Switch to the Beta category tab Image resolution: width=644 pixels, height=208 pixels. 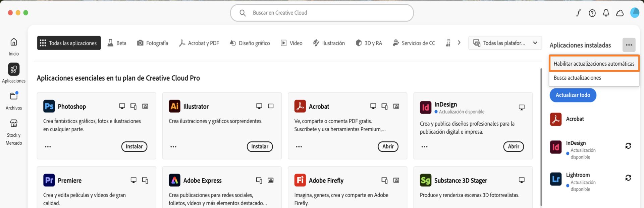point(117,43)
